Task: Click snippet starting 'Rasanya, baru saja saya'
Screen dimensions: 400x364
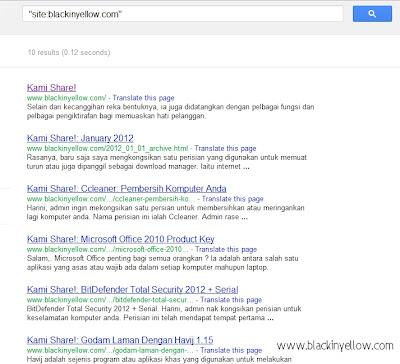Action: tap(167, 162)
